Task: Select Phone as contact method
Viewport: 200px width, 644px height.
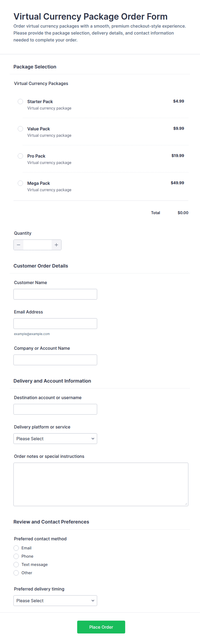Action: click(16, 556)
